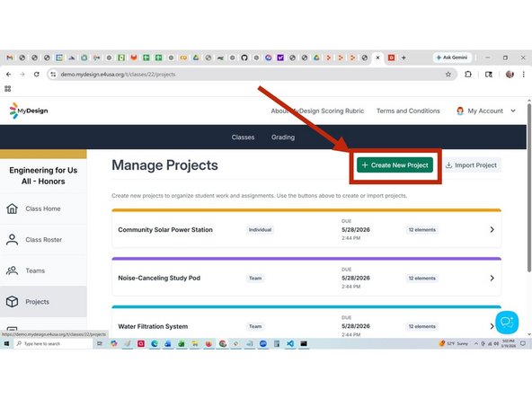
Task: Click the site info icon in address bar
Action: (x=53, y=75)
